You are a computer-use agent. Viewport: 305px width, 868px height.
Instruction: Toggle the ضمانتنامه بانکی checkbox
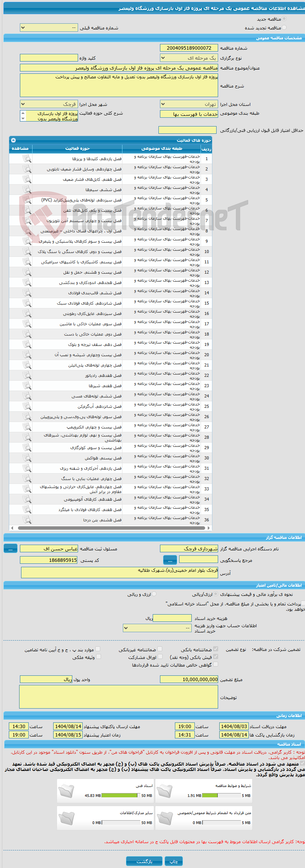pyautogui.click(x=215, y=649)
